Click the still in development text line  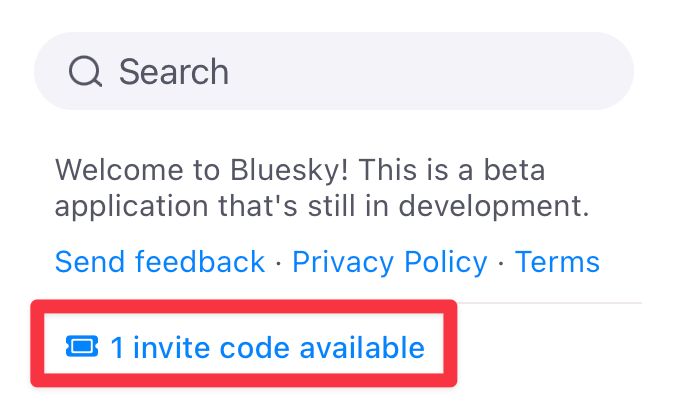[320, 207]
